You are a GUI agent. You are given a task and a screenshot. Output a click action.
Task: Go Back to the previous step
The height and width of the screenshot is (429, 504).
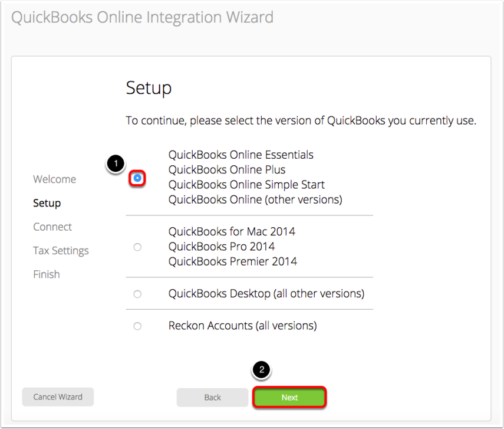pyautogui.click(x=212, y=398)
